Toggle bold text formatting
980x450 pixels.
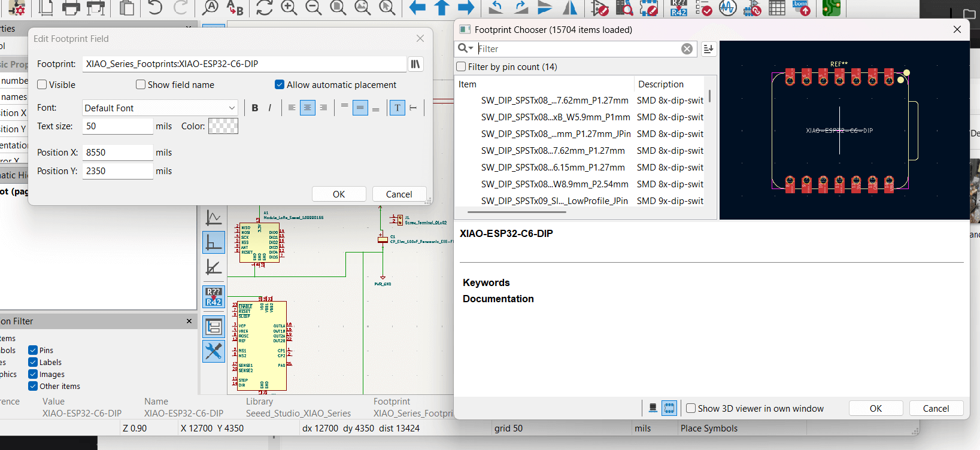[x=255, y=108]
